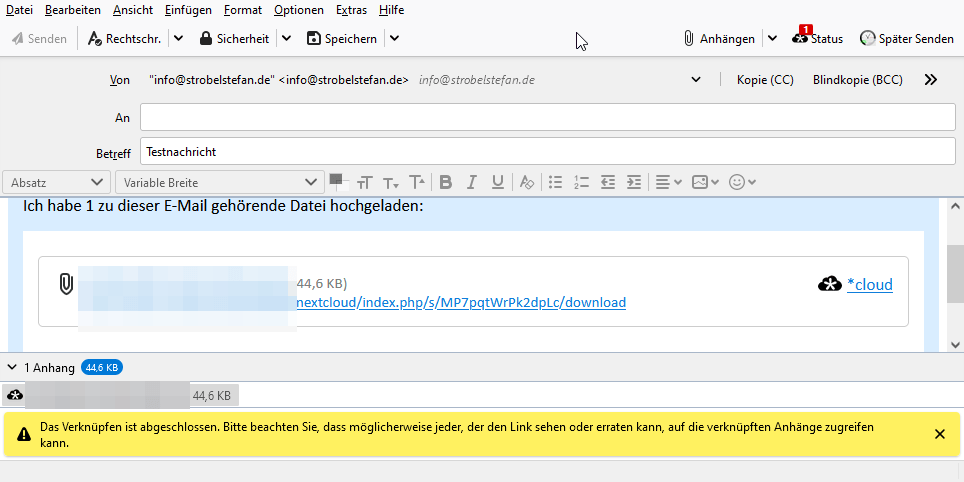Open the text alignment dropdown

668,183
